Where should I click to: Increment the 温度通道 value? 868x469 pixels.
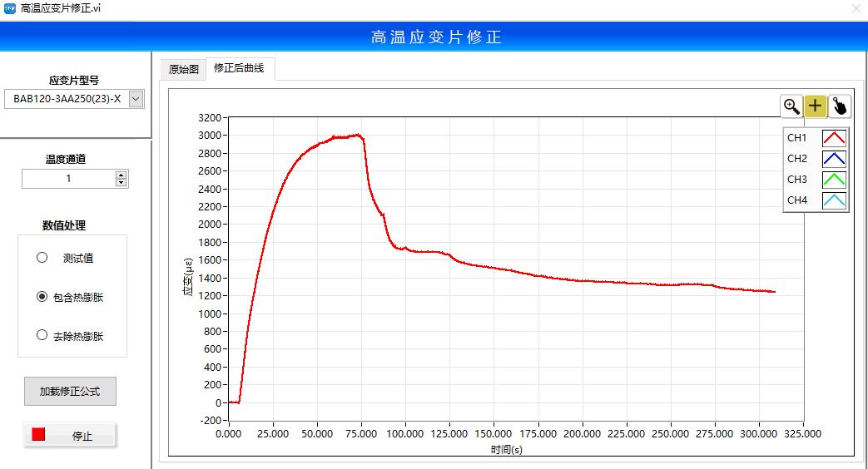(122, 175)
